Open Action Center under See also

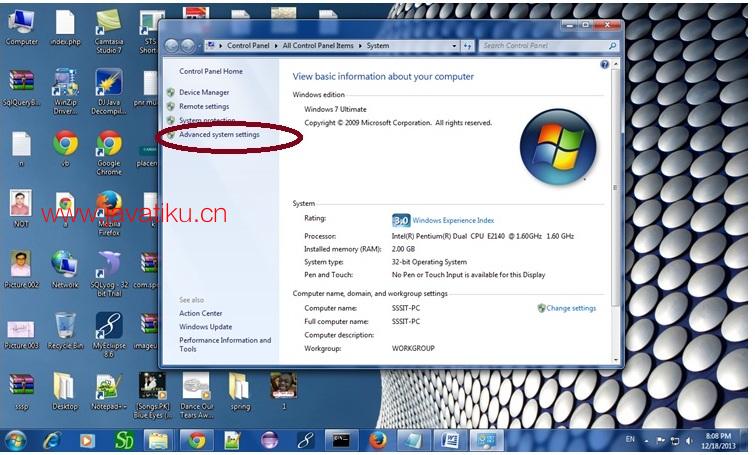point(201,313)
